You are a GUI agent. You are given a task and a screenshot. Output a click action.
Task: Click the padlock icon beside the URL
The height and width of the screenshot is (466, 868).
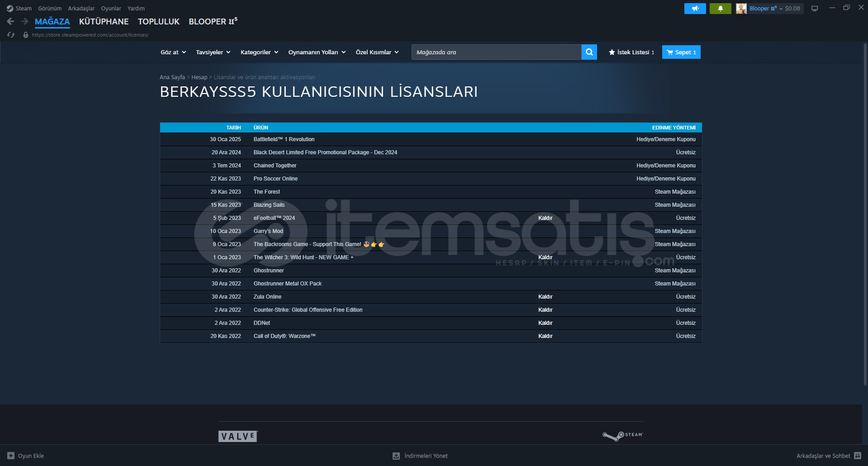tap(26, 35)
